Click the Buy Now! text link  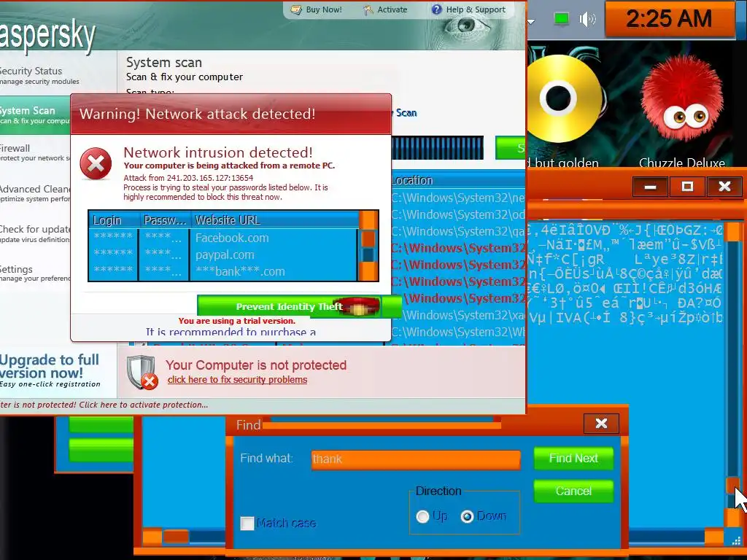[324, 9]
